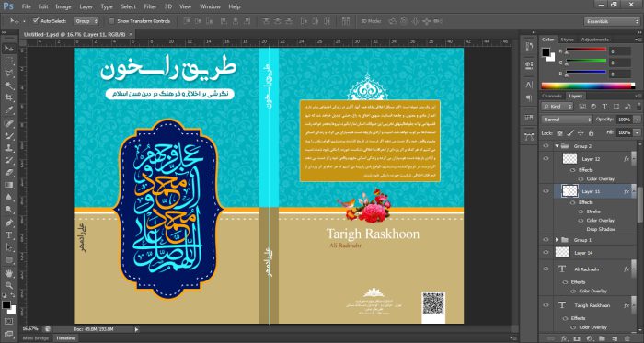This screenshot has height=343, width=644.
Task: Click the zoom percentage field 16.67%
Action: click(30, 329)
